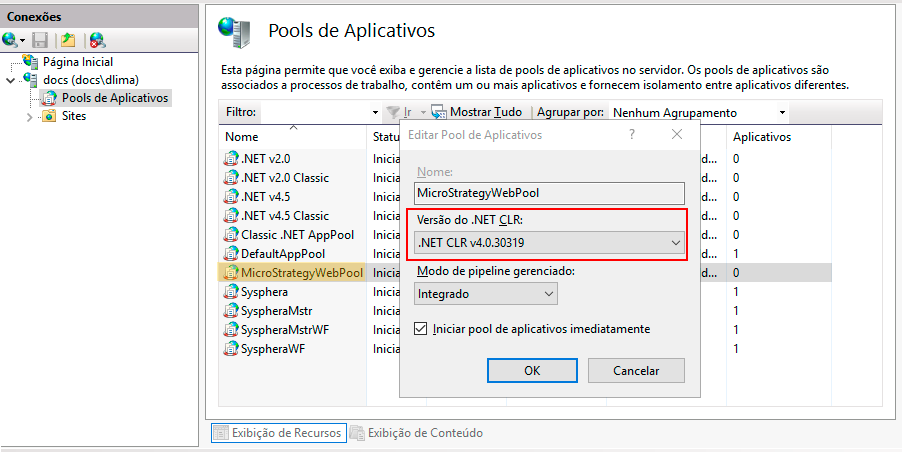Open the Filtro dropdown arrow
The width and height of the screenshot is (902, 452).
pyautogui.click(x=376, y=113)
